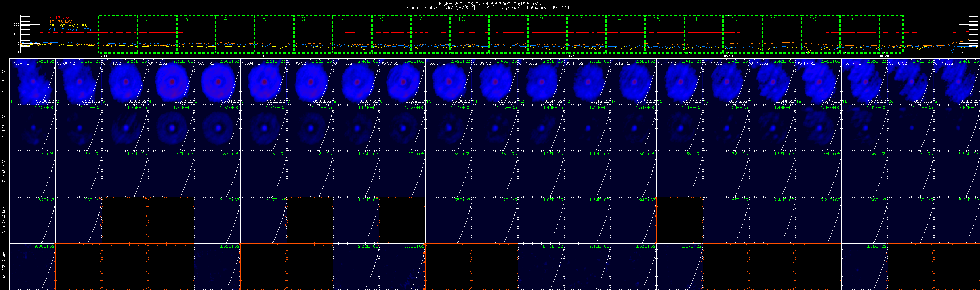Open the 3.0-6.0 keV image starting 05:19:52
980x290 pixels.
point(957,81)
